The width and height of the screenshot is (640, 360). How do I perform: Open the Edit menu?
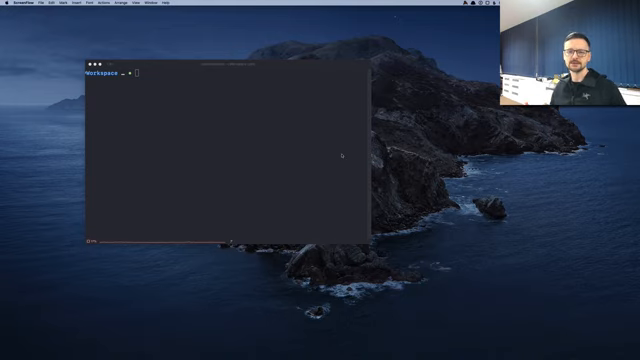[51, 2]
